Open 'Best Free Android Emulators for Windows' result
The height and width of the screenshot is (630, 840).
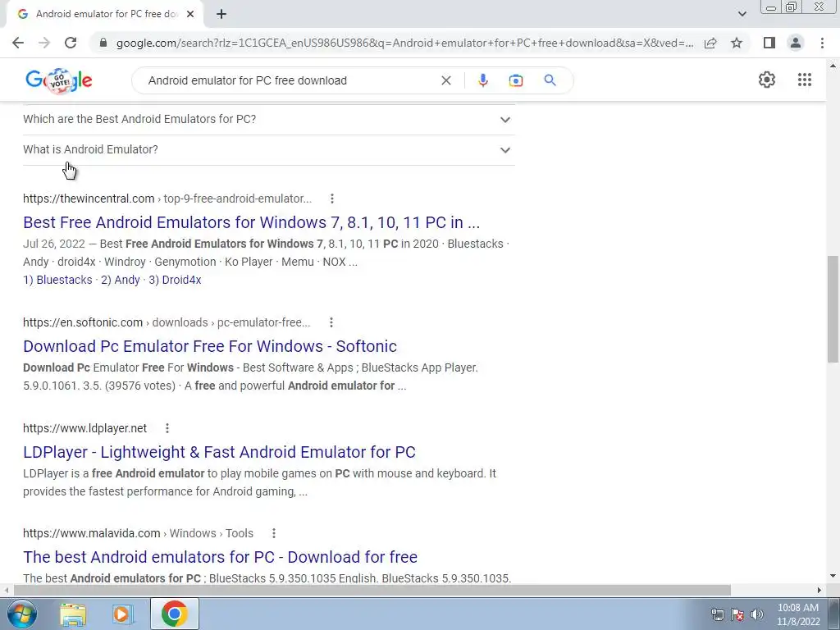(251, 222)
